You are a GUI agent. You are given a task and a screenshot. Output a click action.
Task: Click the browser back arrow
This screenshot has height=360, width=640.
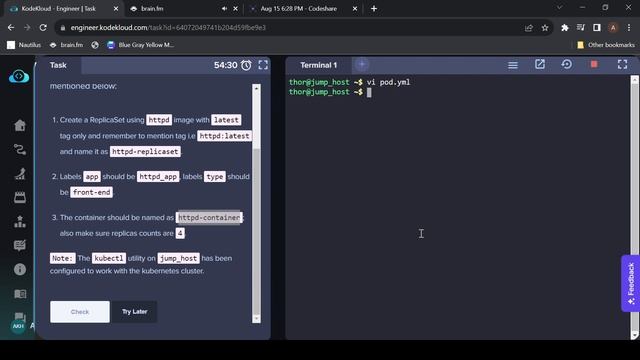click(x=11, y=28)
